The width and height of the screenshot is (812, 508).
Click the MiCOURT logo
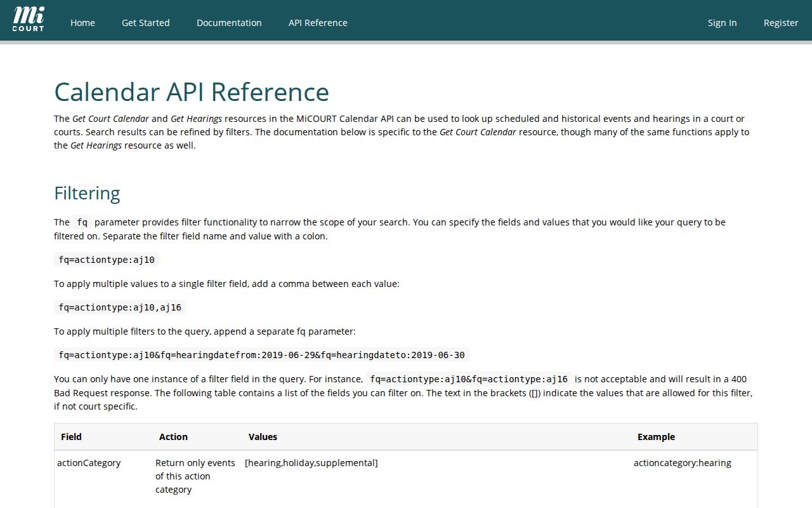coord(29,19)
